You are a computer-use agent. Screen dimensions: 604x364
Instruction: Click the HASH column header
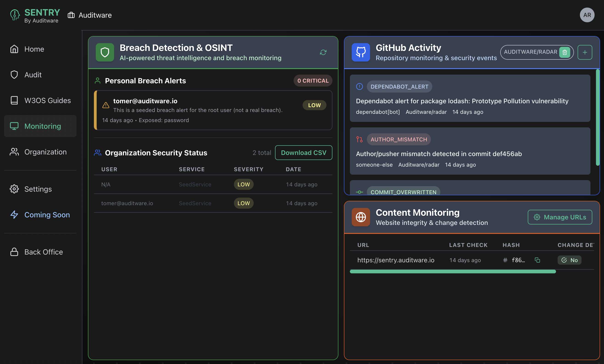511,245
